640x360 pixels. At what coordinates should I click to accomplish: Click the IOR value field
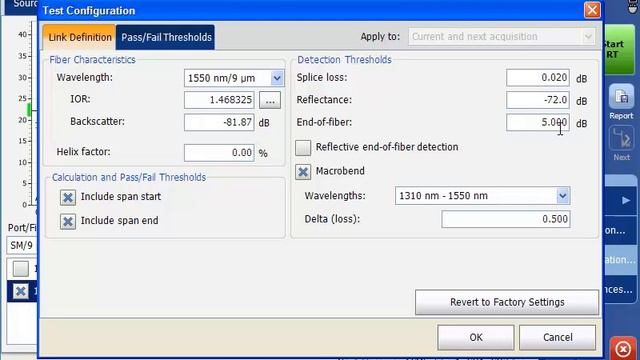coord(219,100)
